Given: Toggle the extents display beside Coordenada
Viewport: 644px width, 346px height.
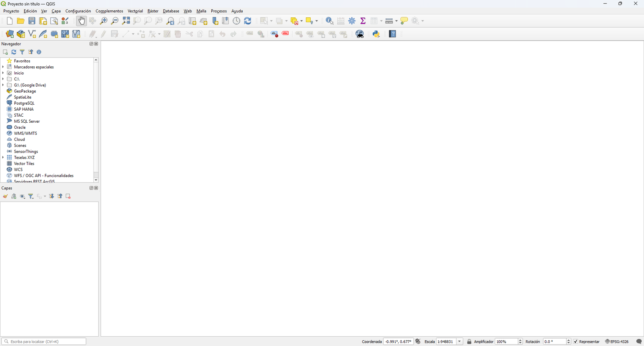Looking at the screenshot, I should click(418, 342).
